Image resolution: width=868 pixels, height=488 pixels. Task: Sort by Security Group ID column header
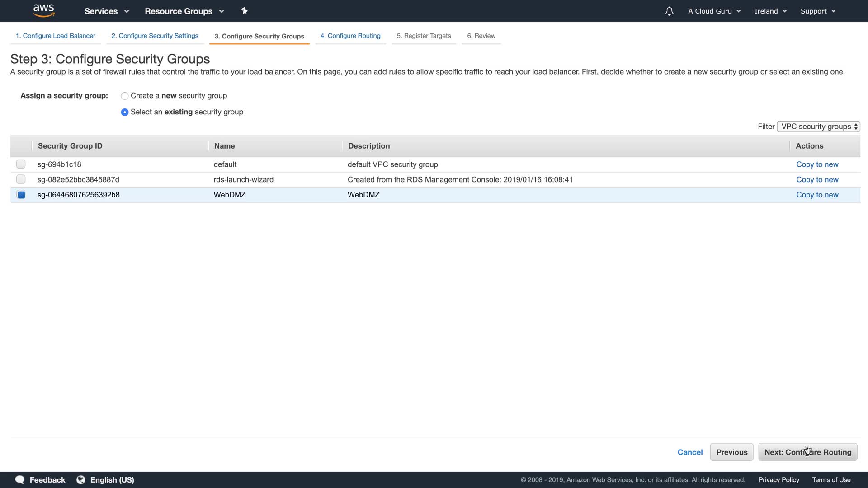click(x=70, y=146)
